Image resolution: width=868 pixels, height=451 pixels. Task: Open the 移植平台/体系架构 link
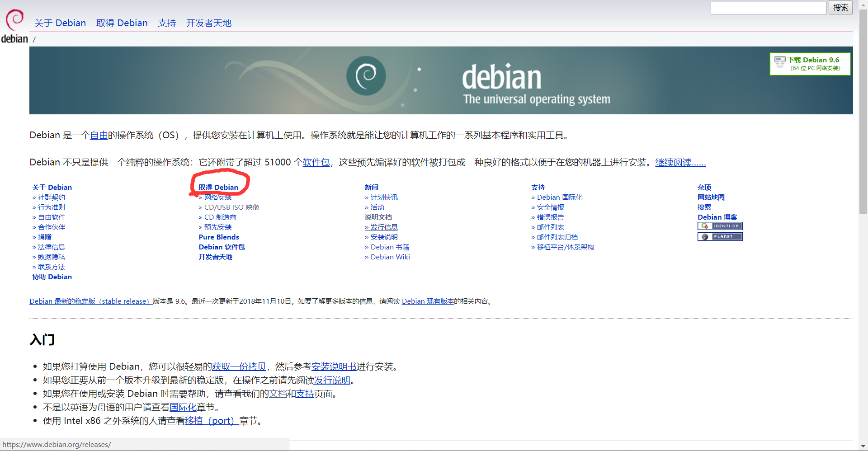566,247
